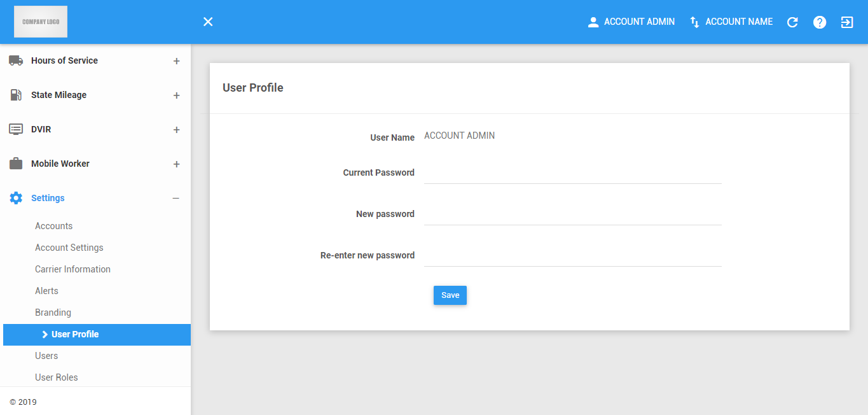The height and width of the screenshot is (415, 868).
Task: Open Account Settings in sidebar
Action: pos(69,248)
